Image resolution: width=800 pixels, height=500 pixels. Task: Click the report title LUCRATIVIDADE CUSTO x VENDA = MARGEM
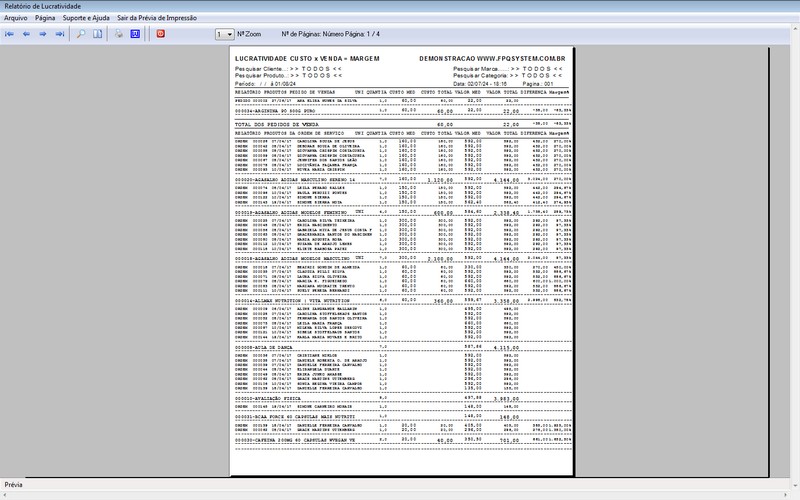307,59
